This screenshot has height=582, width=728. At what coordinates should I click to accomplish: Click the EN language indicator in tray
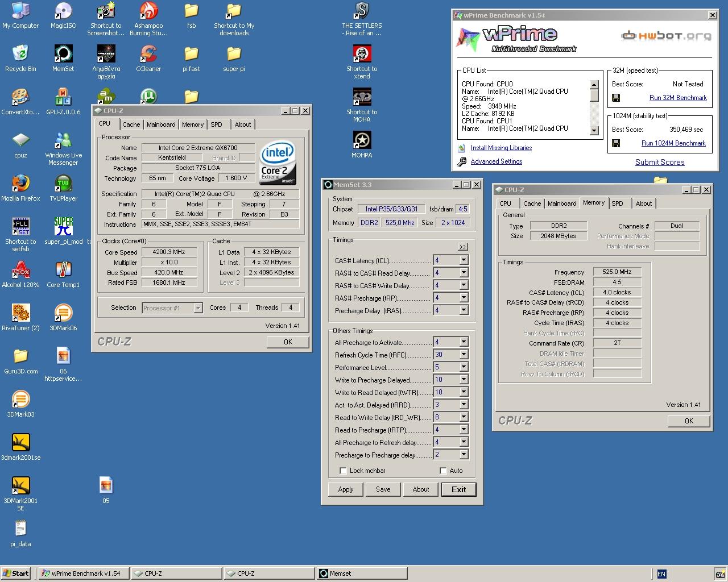(x=661, y=574)
